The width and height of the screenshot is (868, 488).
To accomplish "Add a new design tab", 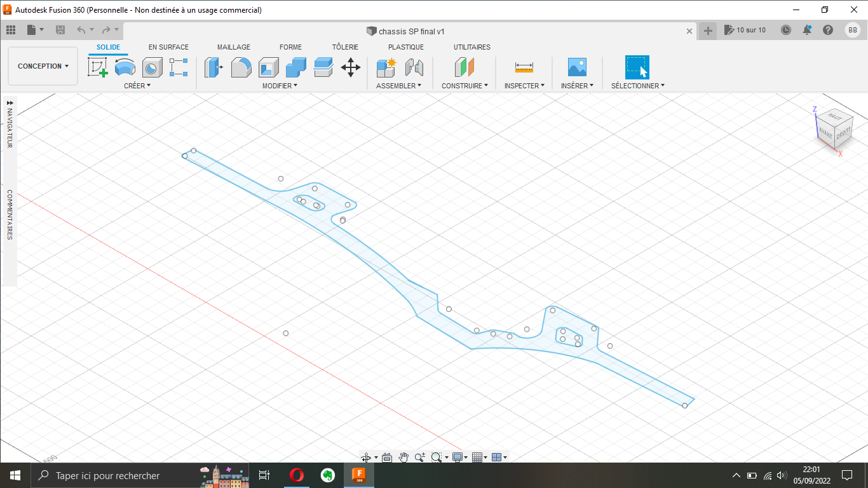I will click(708, 30).
